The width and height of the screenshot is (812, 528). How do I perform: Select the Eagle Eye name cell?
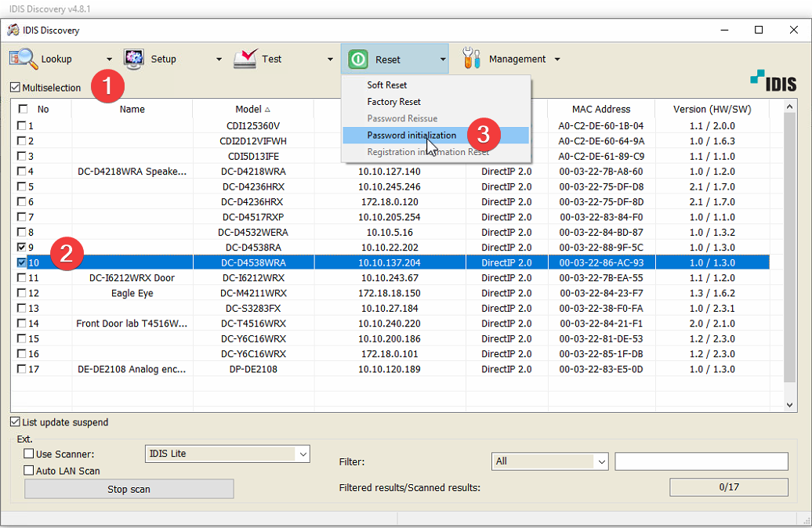(132, 293)
